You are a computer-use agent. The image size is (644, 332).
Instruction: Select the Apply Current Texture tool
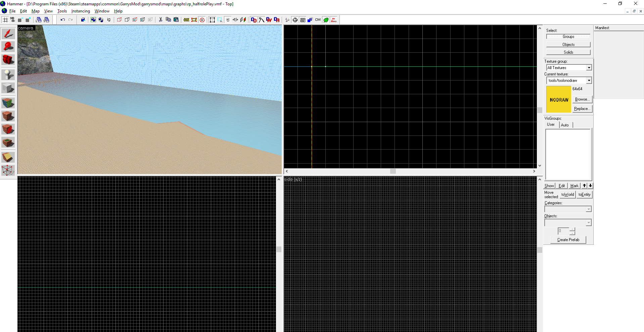8,116
